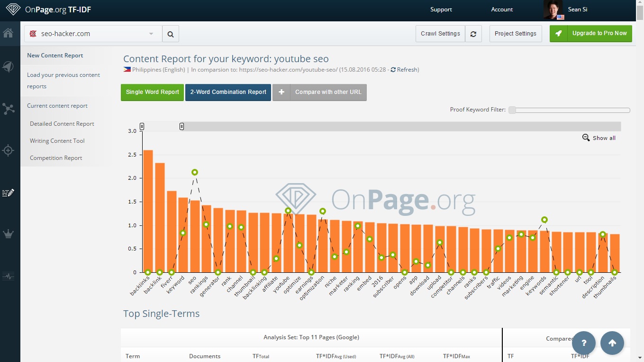
Task: Open the compass navigation icon in sidebar
Action: click(8, 67)
